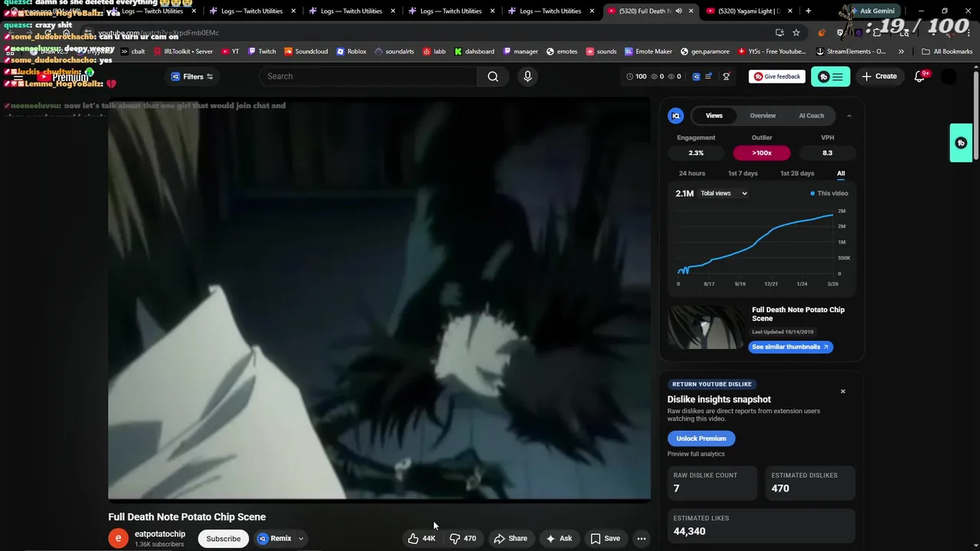Image resolution: width=980 pixels, height=551 pixels.
Task: Click the vidIQ logo in stats panel
Action: [675, 116]
